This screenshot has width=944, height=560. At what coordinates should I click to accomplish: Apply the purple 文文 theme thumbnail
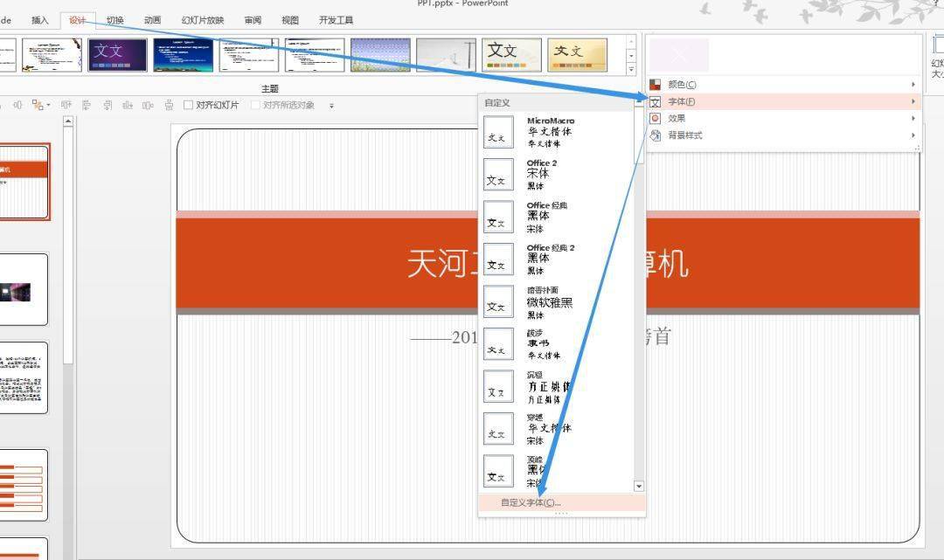coord(117,55)
